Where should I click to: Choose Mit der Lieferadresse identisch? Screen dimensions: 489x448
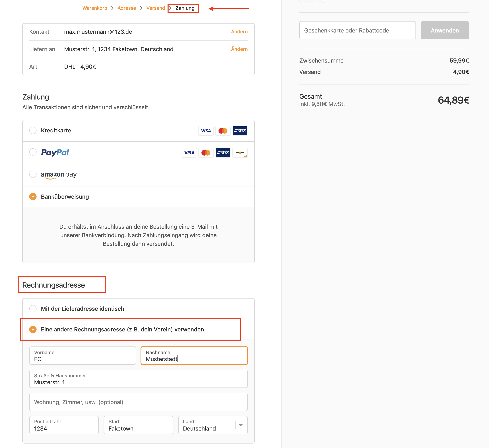point(33,308)
